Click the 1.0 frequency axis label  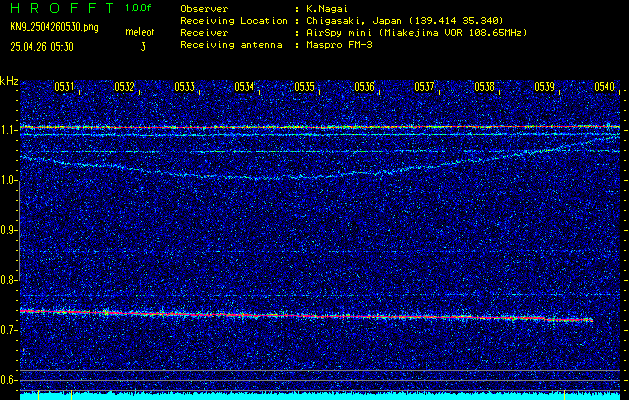(7, 181)
